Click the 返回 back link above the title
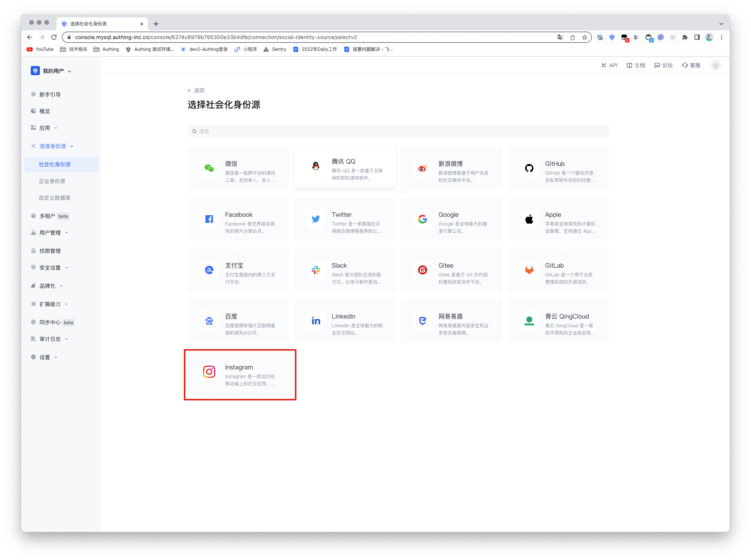Screen dimensions: 751x560 [x=196, y=90]
